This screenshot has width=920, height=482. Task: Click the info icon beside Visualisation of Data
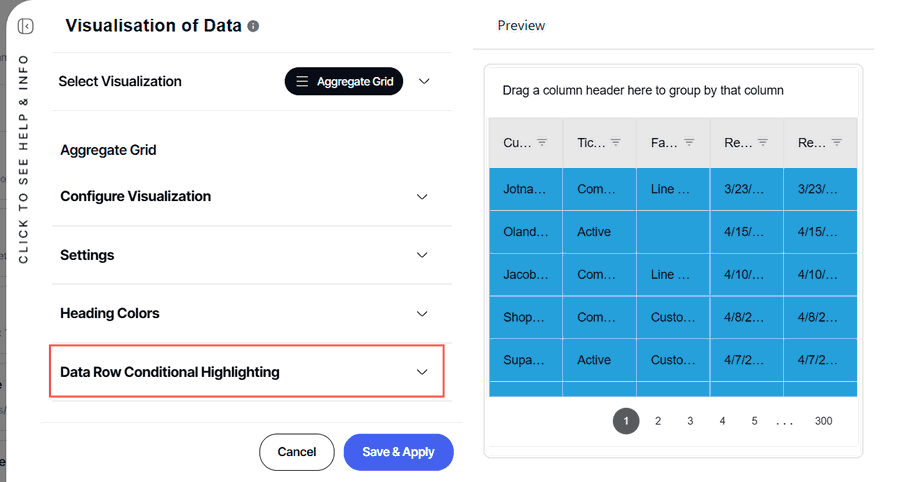click(x=254, y=27)
